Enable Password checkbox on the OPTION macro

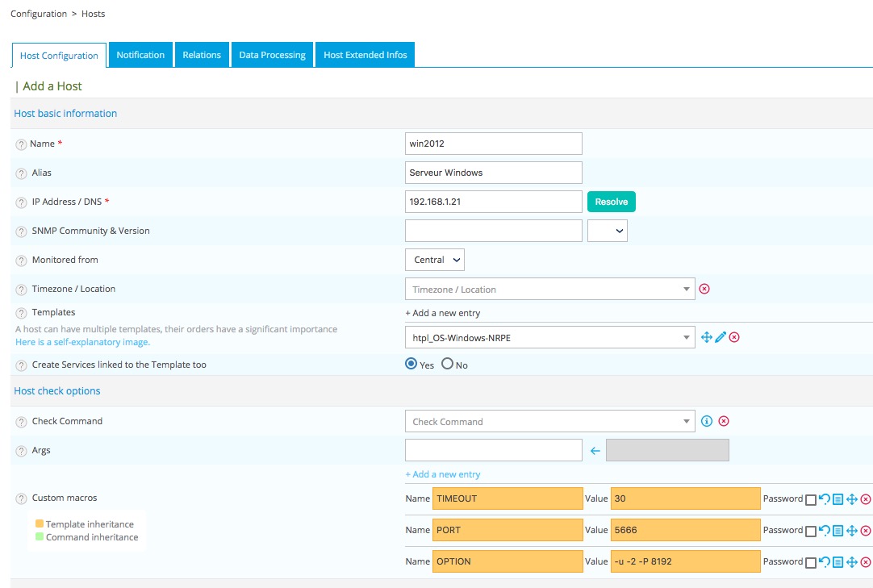[x=811, y=562]
